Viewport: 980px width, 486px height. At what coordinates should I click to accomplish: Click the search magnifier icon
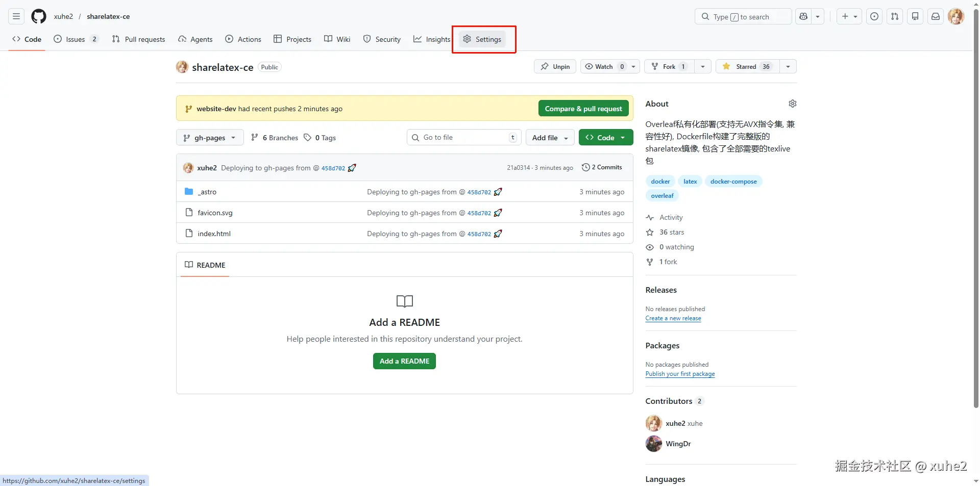click(x=705, y=16)
